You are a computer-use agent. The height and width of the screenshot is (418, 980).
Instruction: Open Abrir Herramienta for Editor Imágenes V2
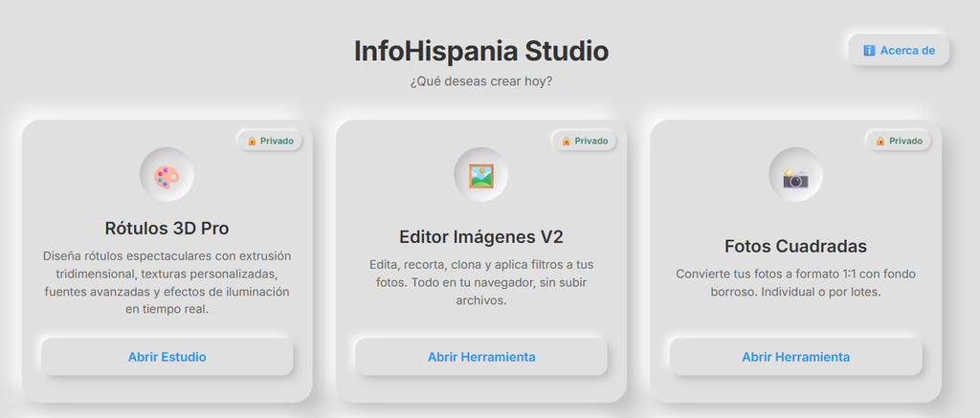tap(481, 357)
